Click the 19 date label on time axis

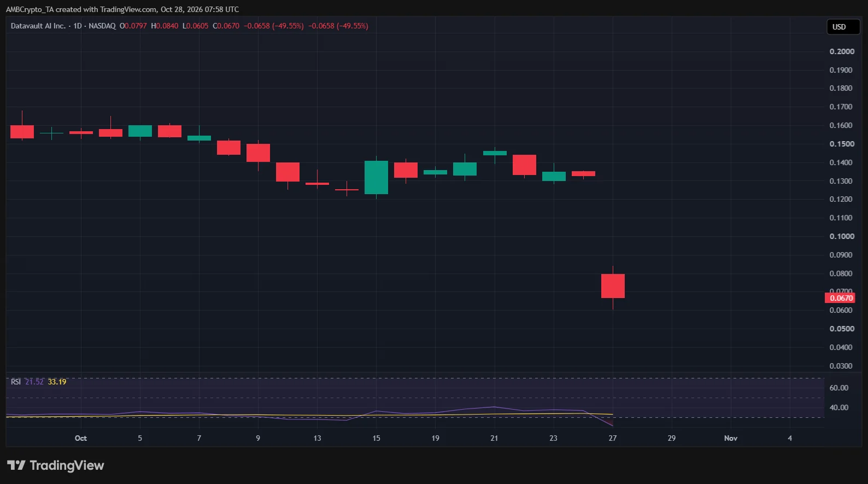(x=435, y=438)
